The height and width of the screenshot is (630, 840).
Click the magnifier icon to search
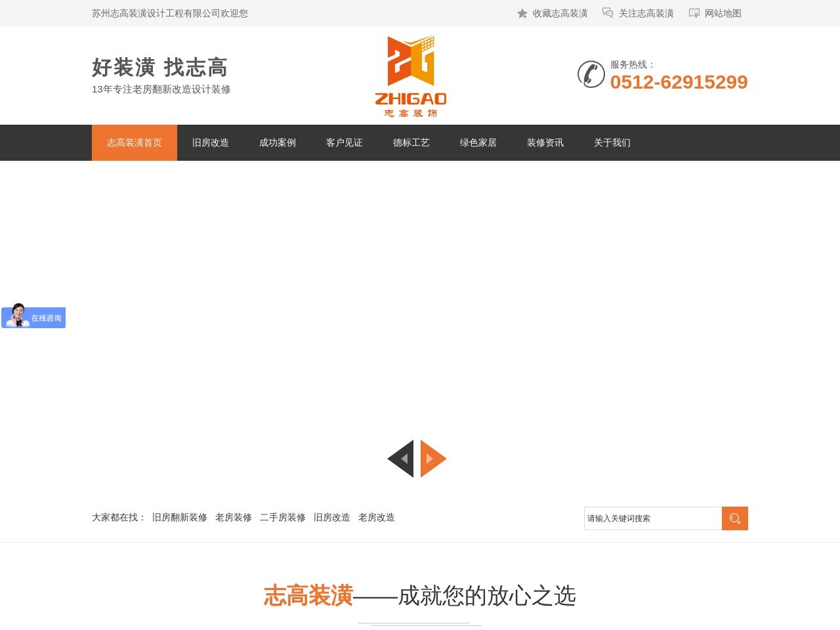[734, 518]
